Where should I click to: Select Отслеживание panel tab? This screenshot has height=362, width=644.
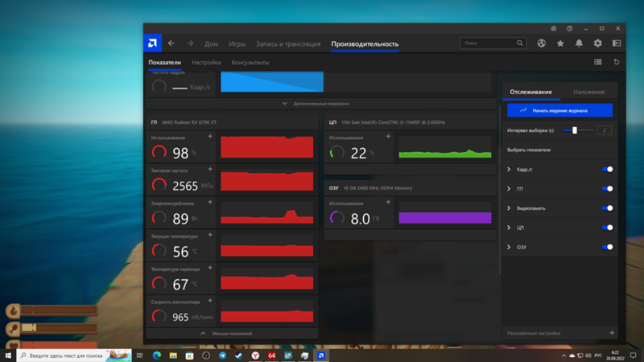530,92
